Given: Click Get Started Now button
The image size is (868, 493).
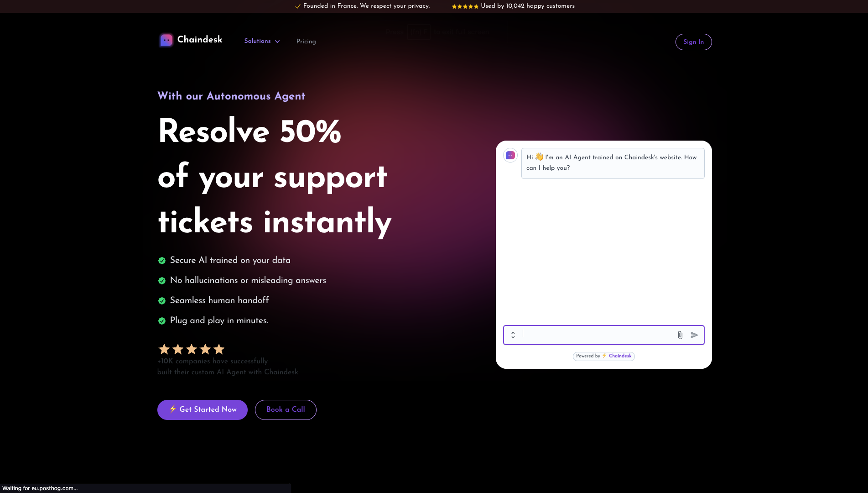Looking at the screenshot, I should pos(203,410).
